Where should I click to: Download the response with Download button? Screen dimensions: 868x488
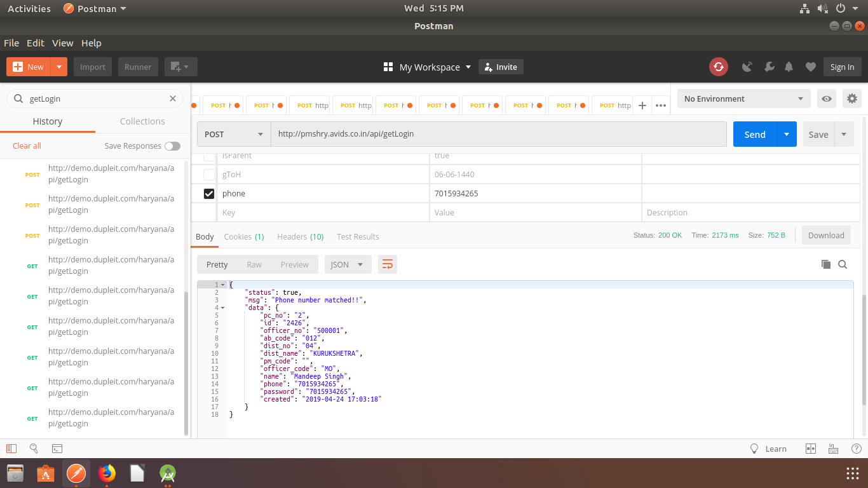[826, 235]
